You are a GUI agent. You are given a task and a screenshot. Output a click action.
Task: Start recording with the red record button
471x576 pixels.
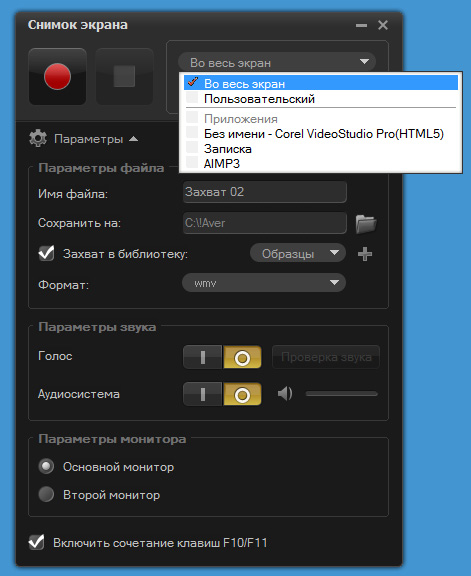[x=57, y=76]
